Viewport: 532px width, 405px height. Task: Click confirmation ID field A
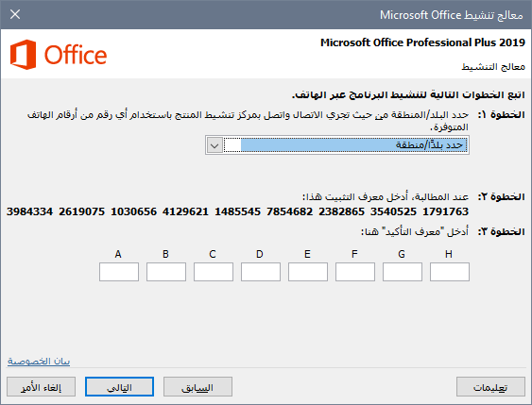119,272
